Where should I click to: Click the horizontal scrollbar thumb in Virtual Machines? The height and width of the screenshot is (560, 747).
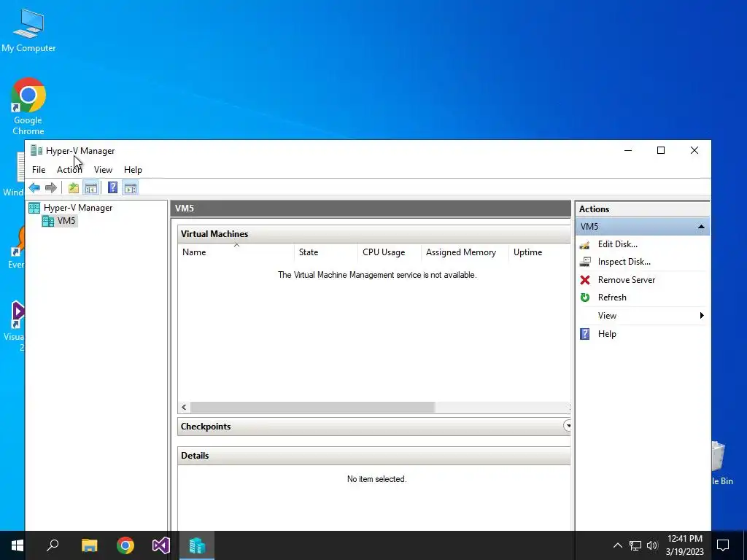click(312, 407)
